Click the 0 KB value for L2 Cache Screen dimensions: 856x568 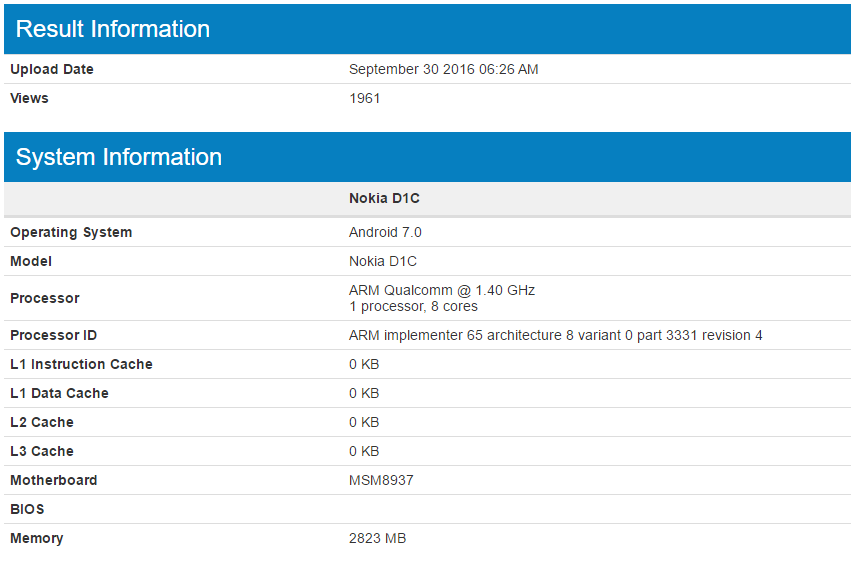364,422
